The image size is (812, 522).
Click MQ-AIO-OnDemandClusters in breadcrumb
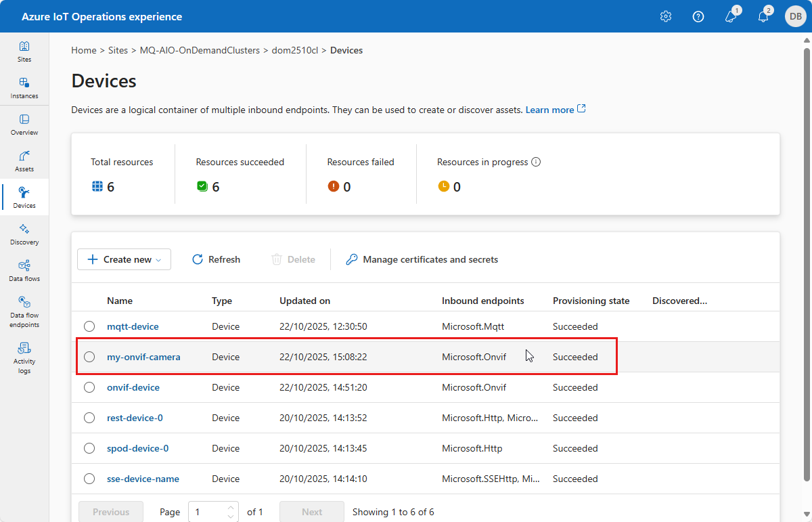[x=200, y=51]
